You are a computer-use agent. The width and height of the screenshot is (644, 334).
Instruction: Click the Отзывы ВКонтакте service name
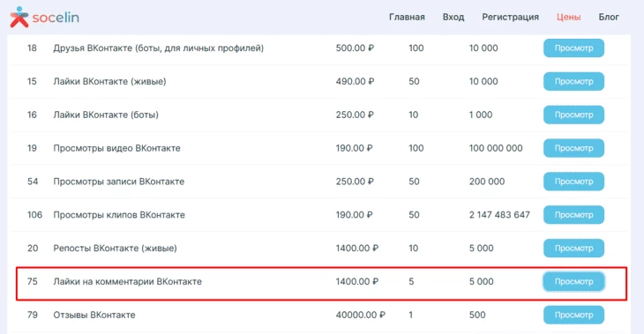coord(94,315)
